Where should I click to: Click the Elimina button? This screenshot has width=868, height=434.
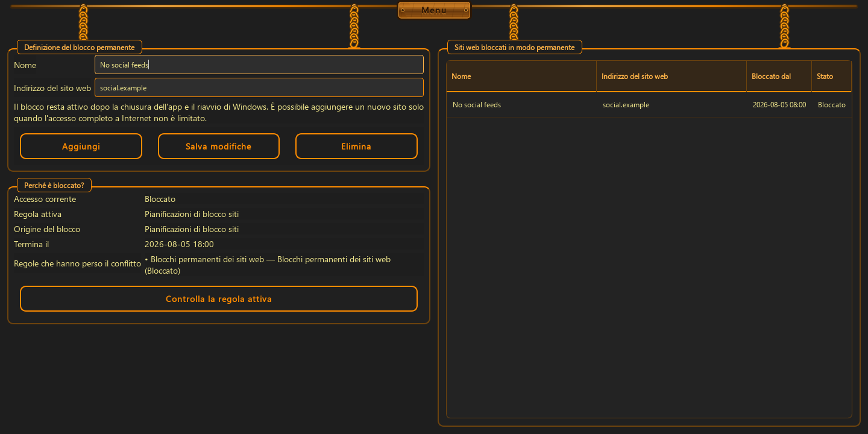click(356, 146)
